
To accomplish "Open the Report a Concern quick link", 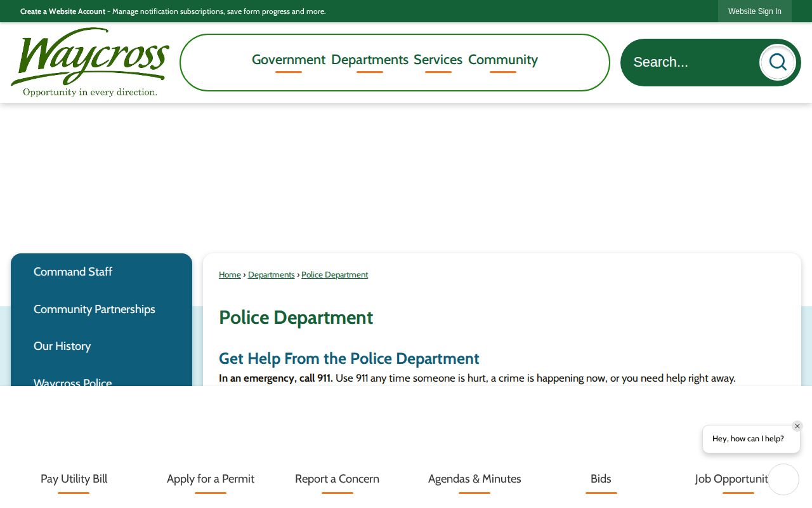I will [337, 479].
